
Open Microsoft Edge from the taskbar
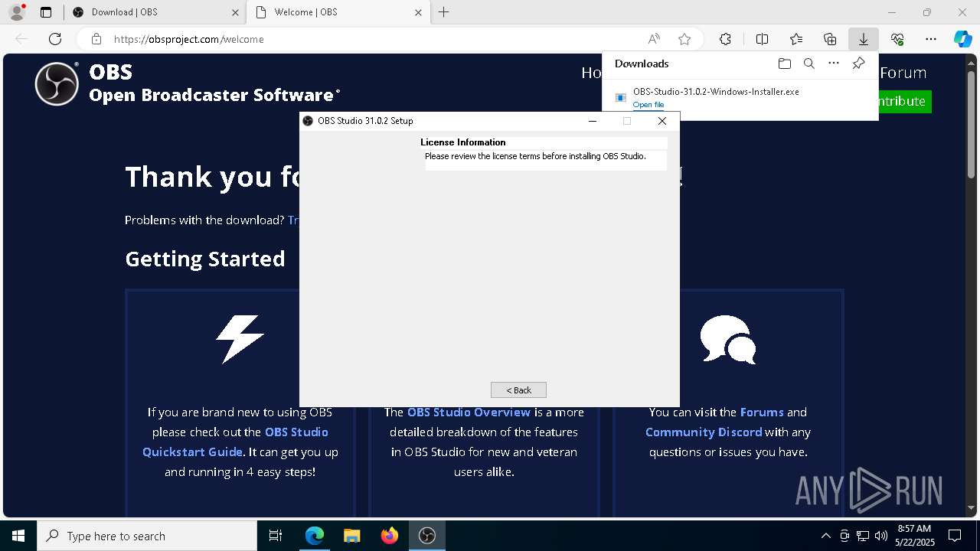click(315, 536)
